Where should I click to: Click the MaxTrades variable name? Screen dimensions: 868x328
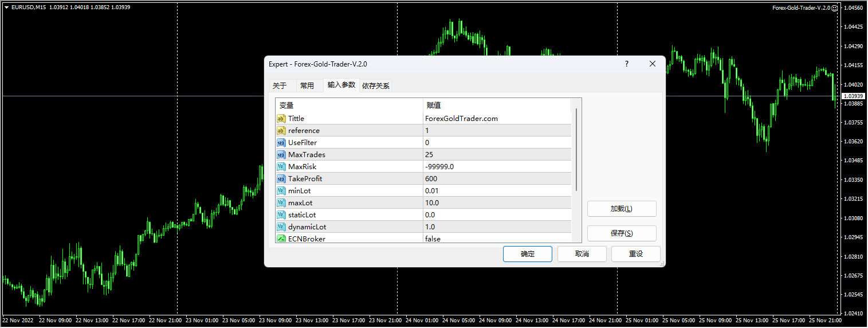click(307, 155)
